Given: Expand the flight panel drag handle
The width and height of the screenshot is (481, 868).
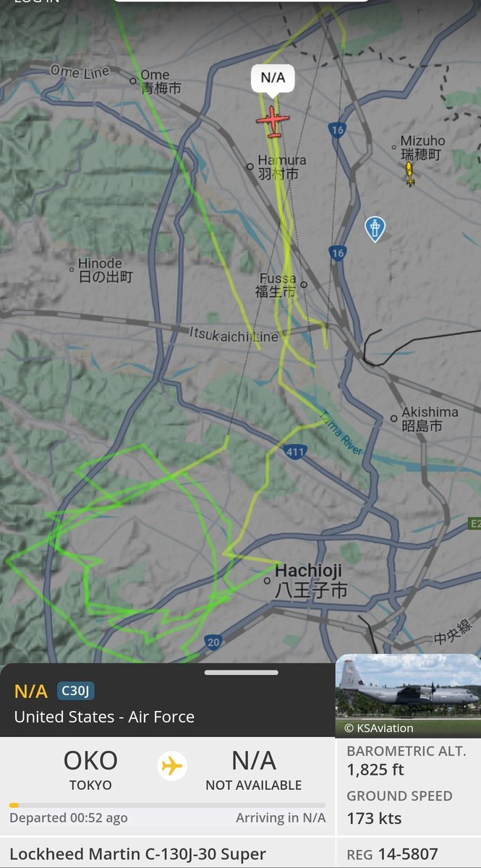Looking at the screenshot, I should click(x=241, y=673).
